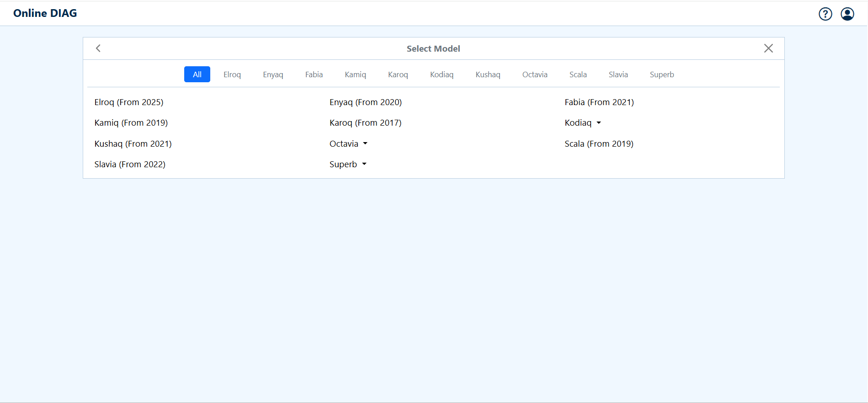The width and height of the screenshot is (868, 403).
Task: Switch to the Kushaq filter tab
Action: (488, 74)
